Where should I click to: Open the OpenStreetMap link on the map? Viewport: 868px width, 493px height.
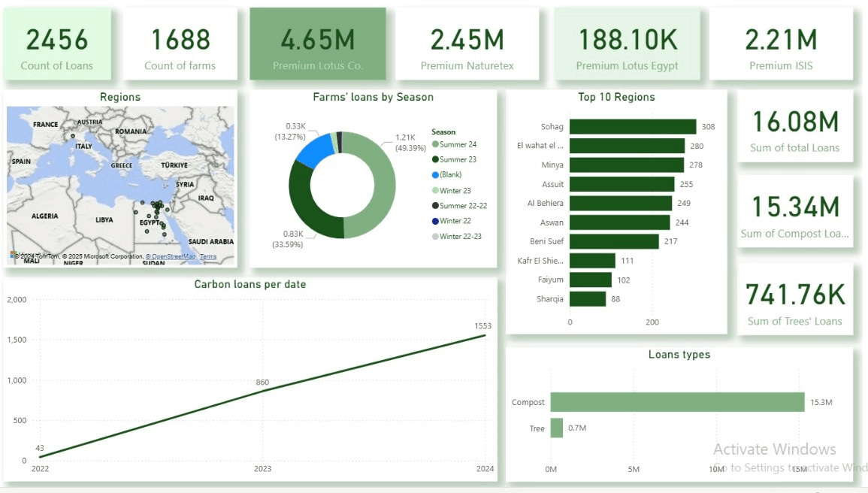(171, 256)
